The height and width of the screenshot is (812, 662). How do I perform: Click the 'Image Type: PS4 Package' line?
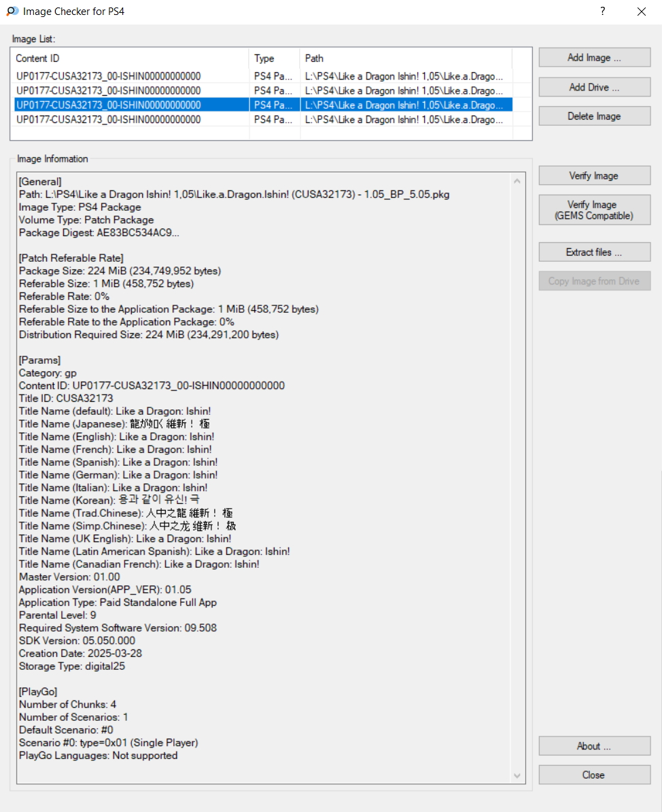click(x=80, y=207)
